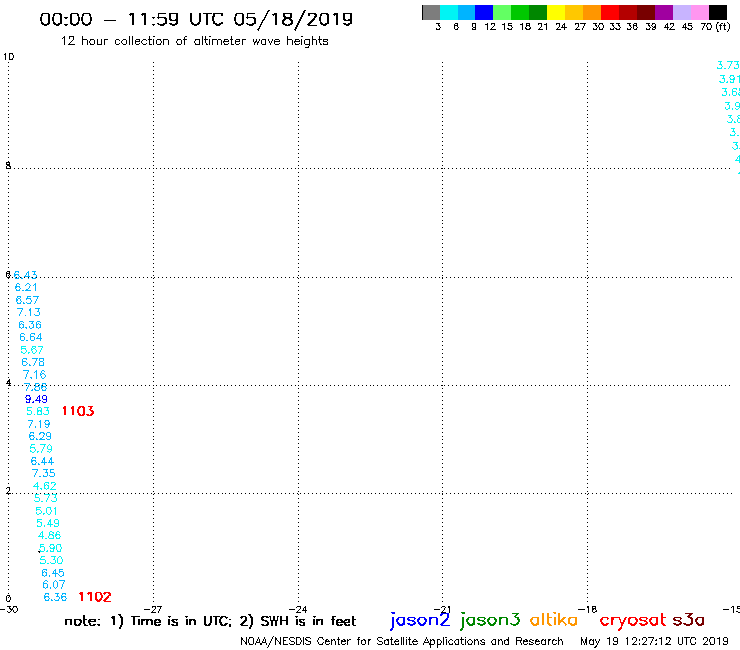Click the 3.73 value at top right
This screenshot has height=650, width=740.
click(728, 65)
